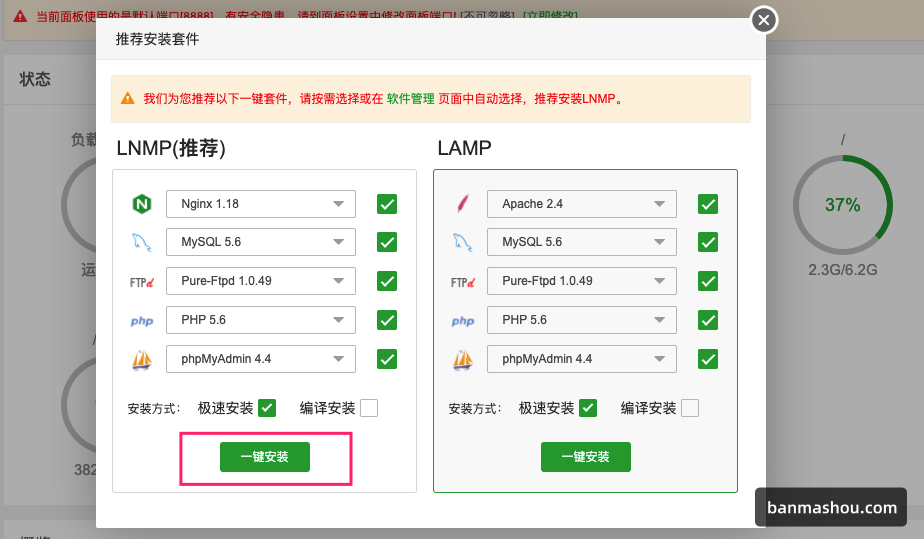The width and height of the screenshot is (924, 539).
Task: Click the php icon in LAMP column
Action: pyautogui.click(x=463, y=321)
